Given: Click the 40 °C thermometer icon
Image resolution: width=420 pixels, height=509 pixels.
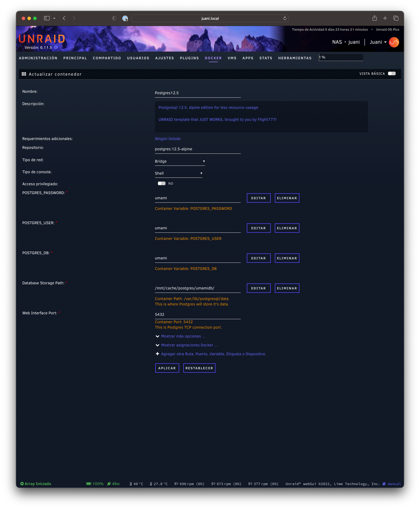Looking at the screenshot, I should (x=131, y=484).
